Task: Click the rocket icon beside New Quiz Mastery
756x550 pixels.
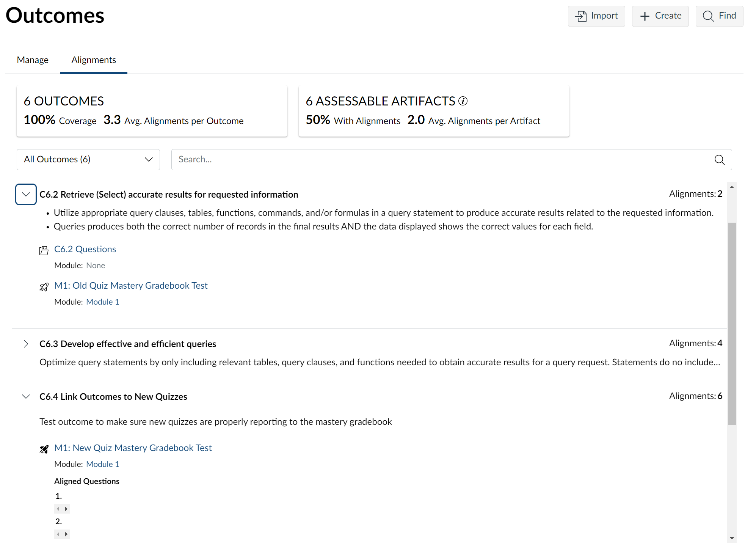Action: (44, 449)
